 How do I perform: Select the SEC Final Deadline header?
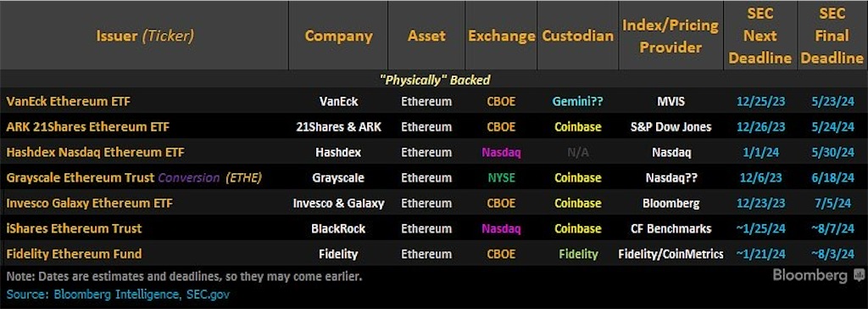click(x=832, y=36)
